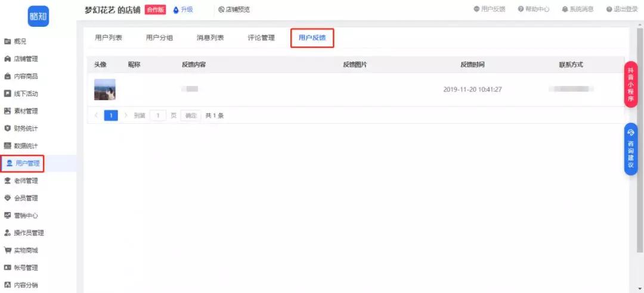
Task: Switch to the 消息列表 tab
Action: point(210,38)
